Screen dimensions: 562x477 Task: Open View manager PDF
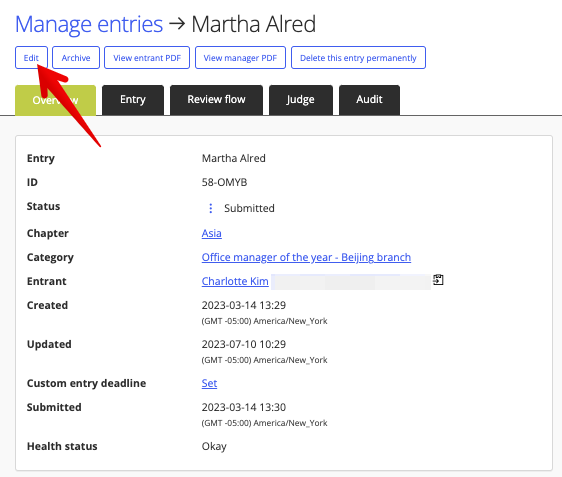[x=240, y=58]
